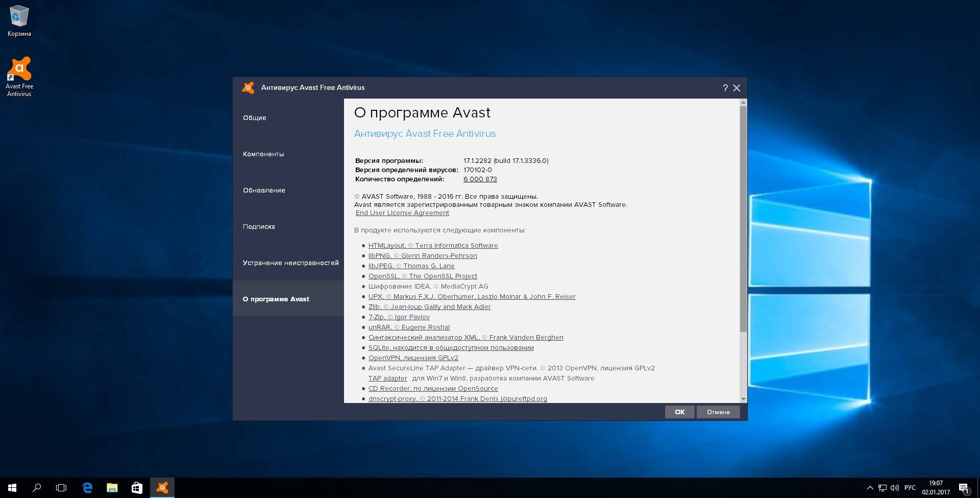Open HTMLayout Terra Informatica link
Screen dimensions: 980x498
pyautogui.click(x=433, y=245)
